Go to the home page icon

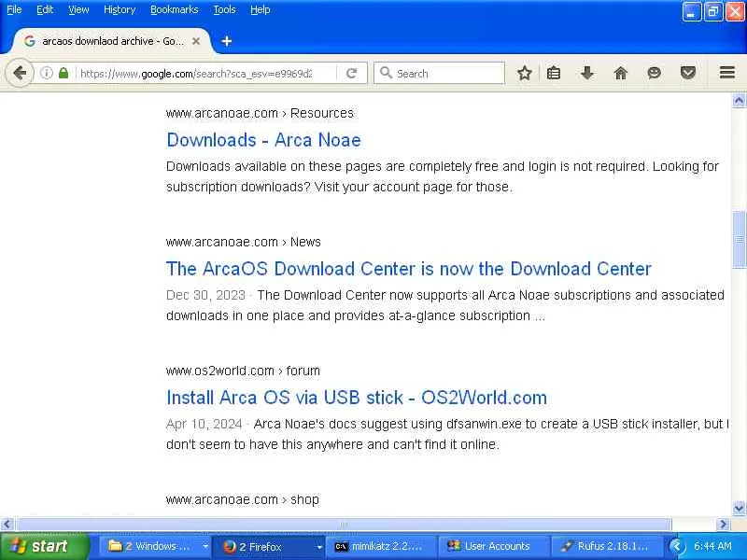point(620,74)
